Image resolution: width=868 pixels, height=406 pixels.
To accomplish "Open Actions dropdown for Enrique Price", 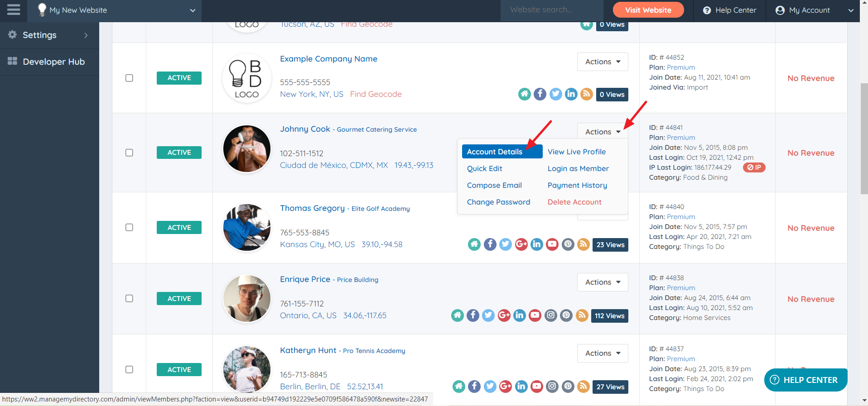I will [x=603, y=282].
